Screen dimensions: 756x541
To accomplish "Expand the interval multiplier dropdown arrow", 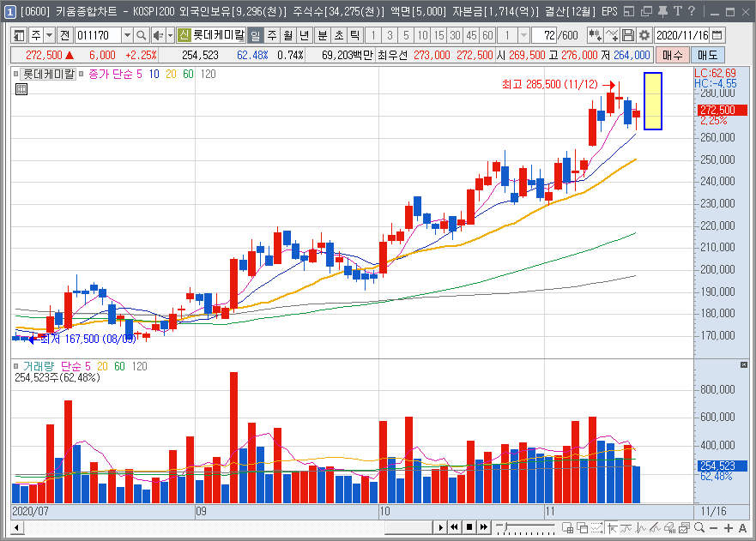I will pos(523,35).
